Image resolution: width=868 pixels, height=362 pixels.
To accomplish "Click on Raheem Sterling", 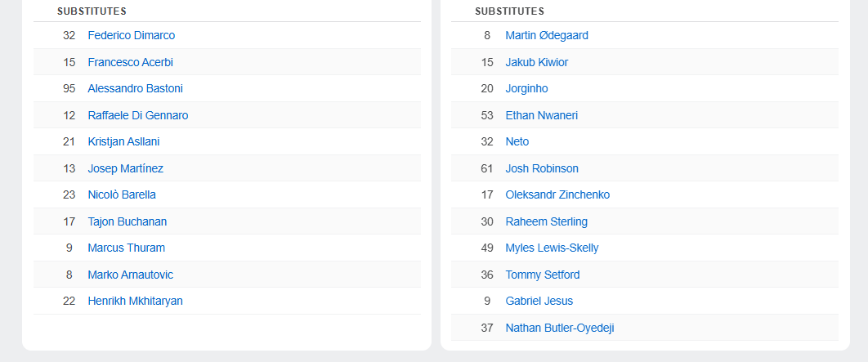I will coord(546,221).
